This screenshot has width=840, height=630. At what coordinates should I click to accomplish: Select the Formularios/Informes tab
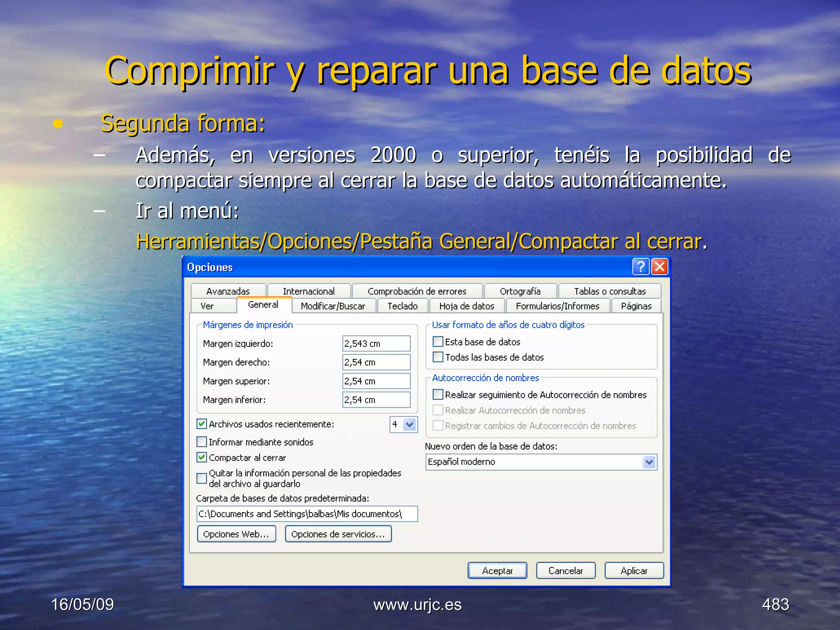(557, 306)
